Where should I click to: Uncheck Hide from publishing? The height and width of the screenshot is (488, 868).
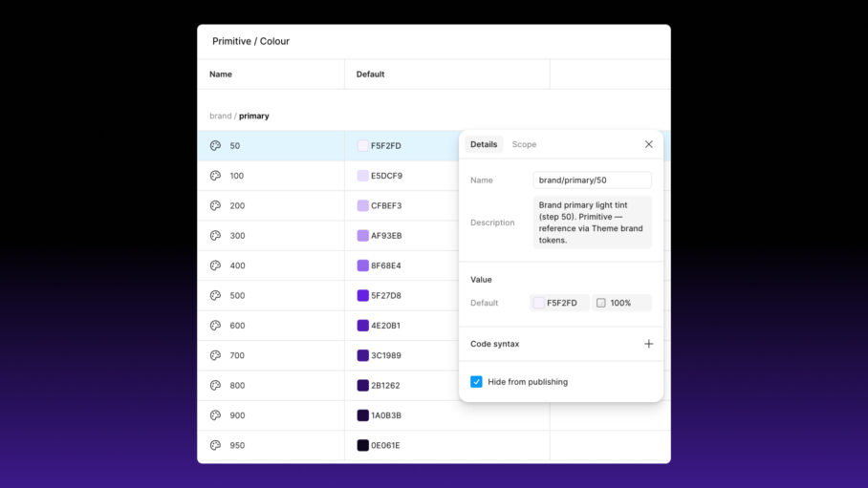pos(476,382)
